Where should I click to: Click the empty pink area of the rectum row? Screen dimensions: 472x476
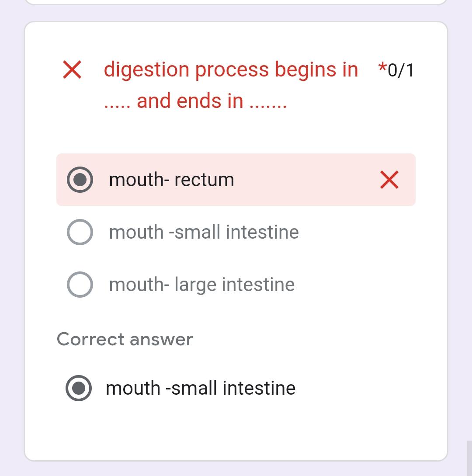pos(306,180)
